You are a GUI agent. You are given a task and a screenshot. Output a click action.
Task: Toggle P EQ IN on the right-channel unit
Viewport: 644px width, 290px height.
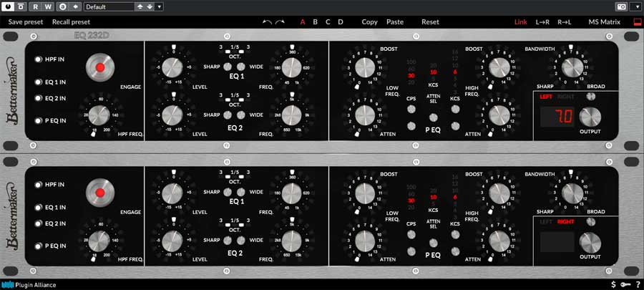click(x=39, y=246)
